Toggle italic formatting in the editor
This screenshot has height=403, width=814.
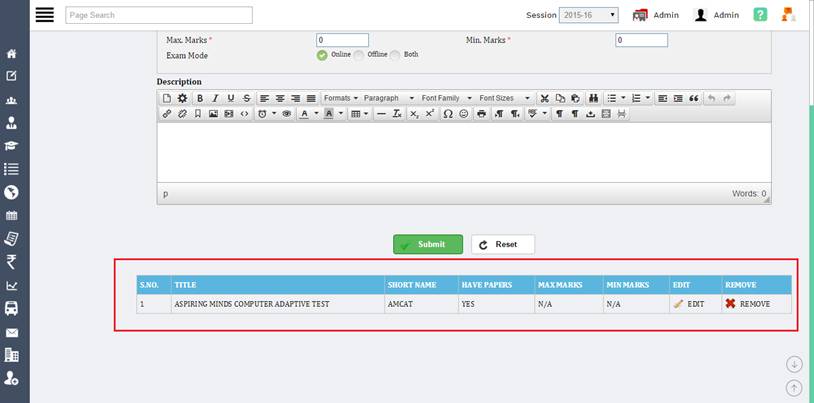click(215, 98)
